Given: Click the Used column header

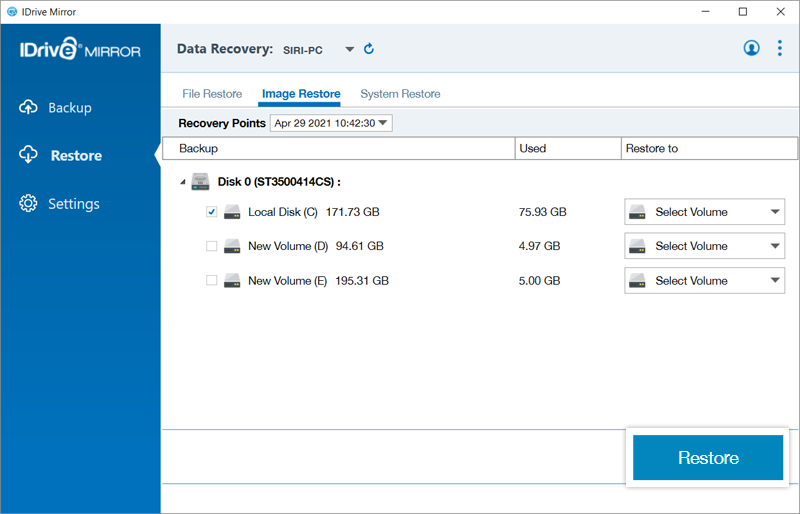Looking at the screenshot, I should pos(568,149).
